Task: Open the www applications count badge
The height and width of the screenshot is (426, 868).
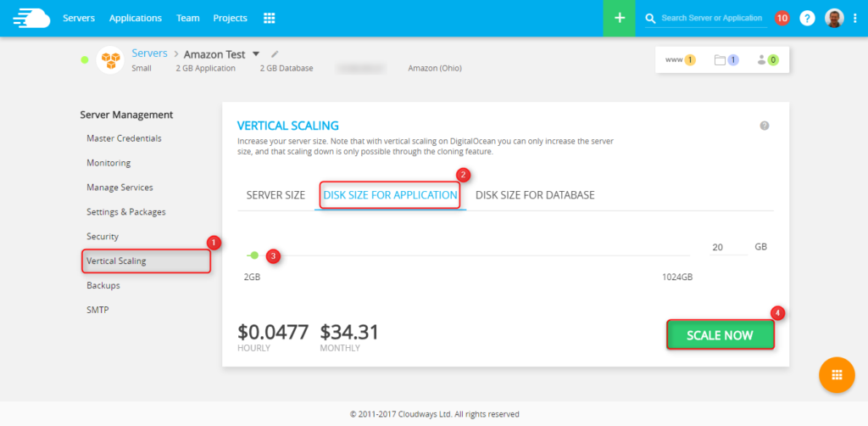Action: (x=680, y=59)
